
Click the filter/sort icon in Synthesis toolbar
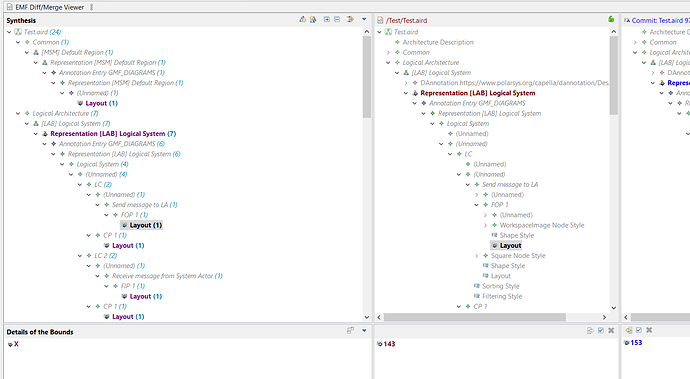pos(350,19)
